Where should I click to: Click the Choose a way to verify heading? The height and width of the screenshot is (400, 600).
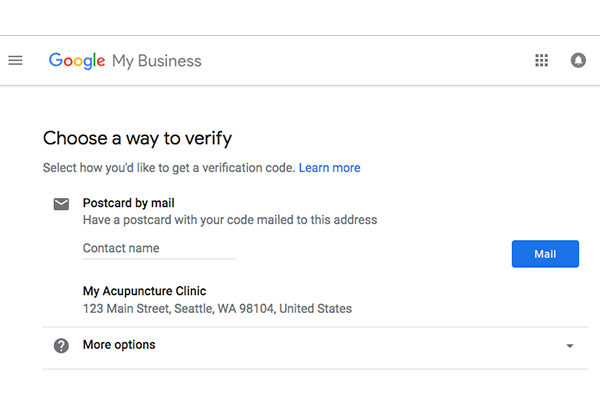click(137, 138)
